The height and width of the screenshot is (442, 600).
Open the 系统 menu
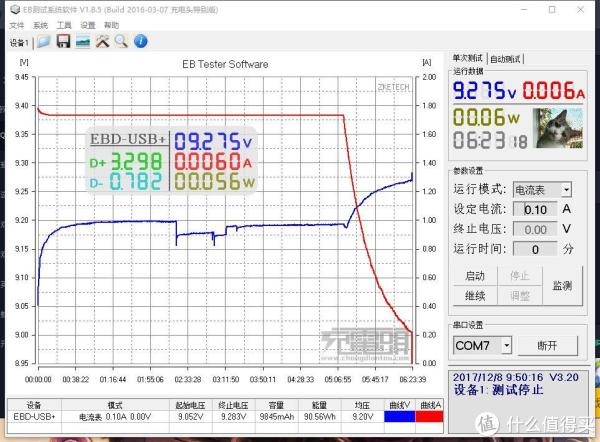tap(40, 25)
